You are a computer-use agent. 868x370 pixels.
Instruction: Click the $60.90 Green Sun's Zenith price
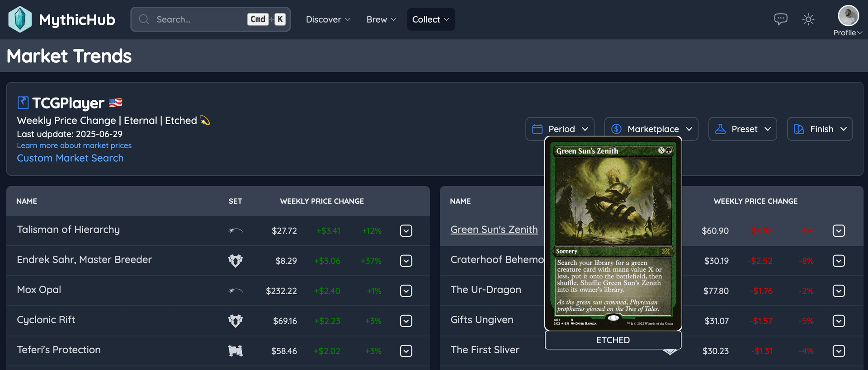pos(715,231)
